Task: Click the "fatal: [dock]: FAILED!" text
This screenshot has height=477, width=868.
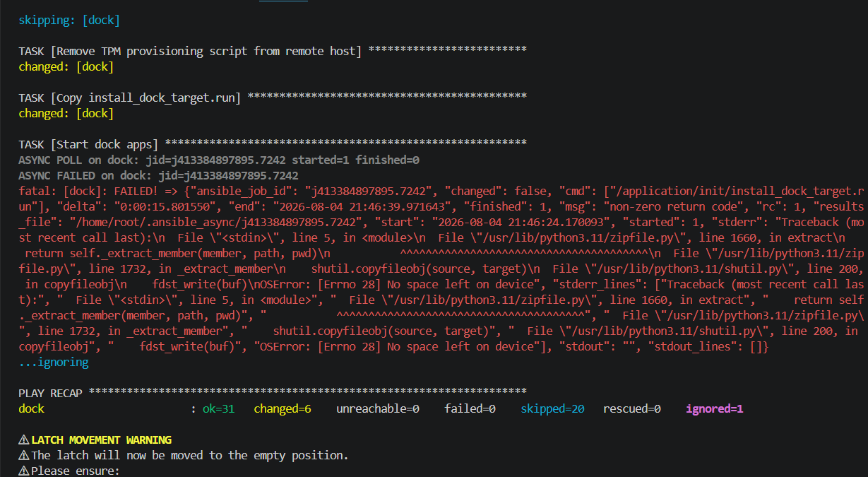Action: pos(91,191)
